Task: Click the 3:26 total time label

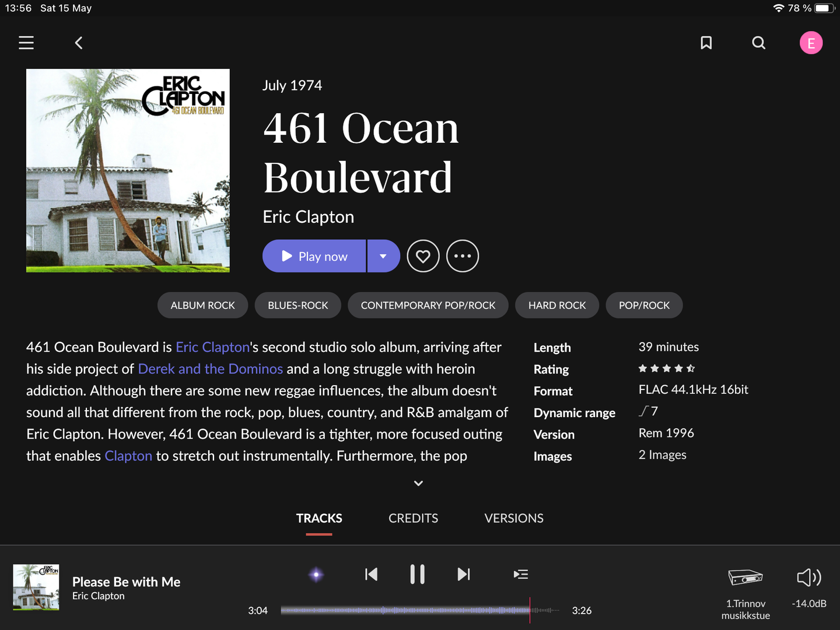Action: [582, 610]
